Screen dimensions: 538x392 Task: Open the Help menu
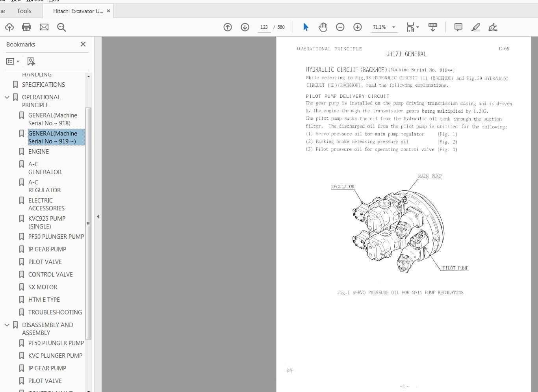(54, 1)
